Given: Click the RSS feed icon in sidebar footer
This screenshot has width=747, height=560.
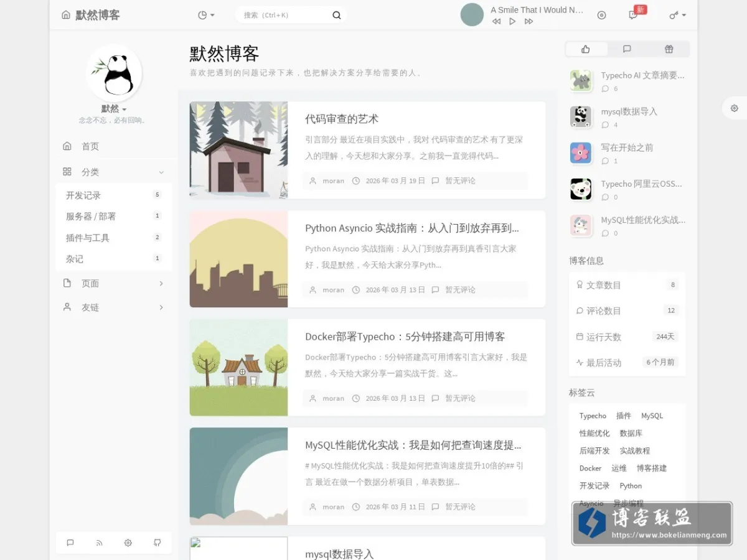Looking at the screenshot, I should (x=99, y=543).
